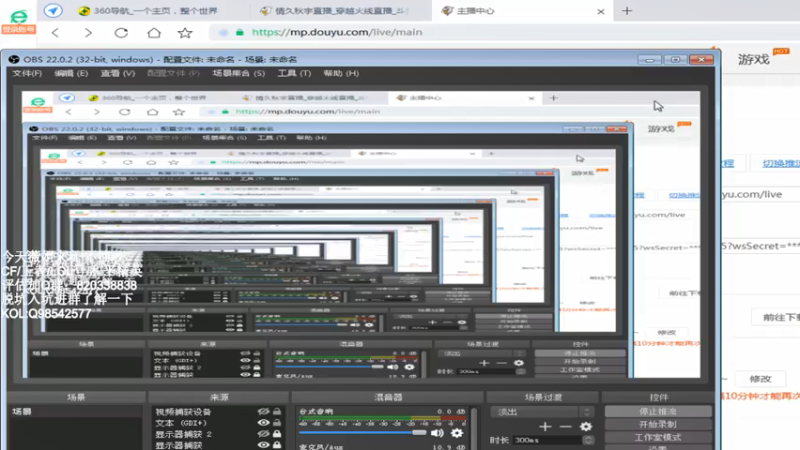The image size is (800, 450).
Task: Open the 工具(T) menu in OBS
Action: (x=294, y=73)
